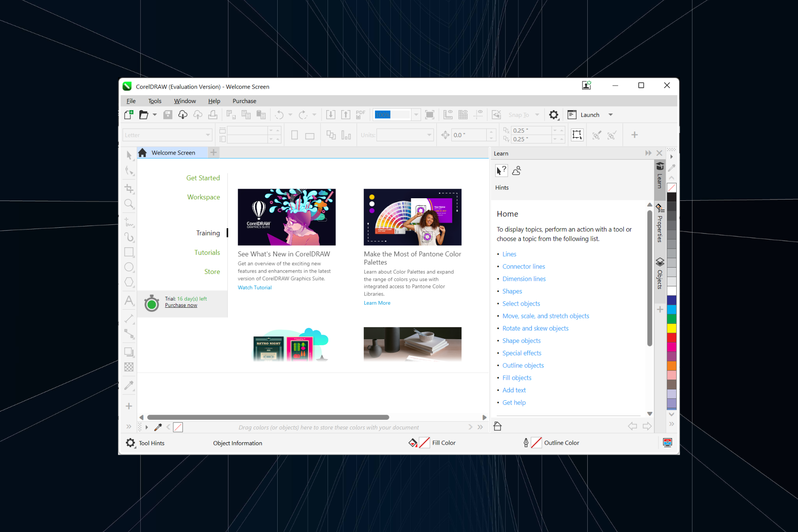Viewport: 798px width, 532px height.
Task: Activate the Rectangle tool
Action: pyautogui.click(x=129, y=252)
